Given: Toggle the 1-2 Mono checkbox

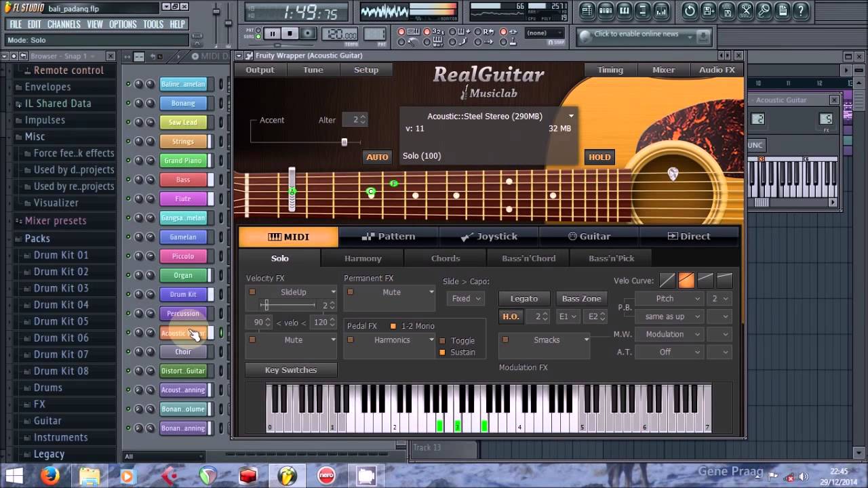Looking at the screenshot, I should point(393,326).
